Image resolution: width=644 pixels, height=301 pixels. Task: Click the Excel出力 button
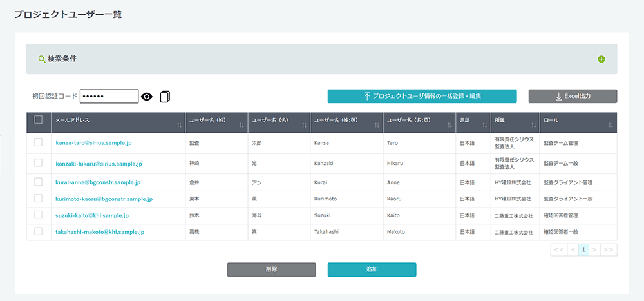pyautogui.click(x=573, y=96)
